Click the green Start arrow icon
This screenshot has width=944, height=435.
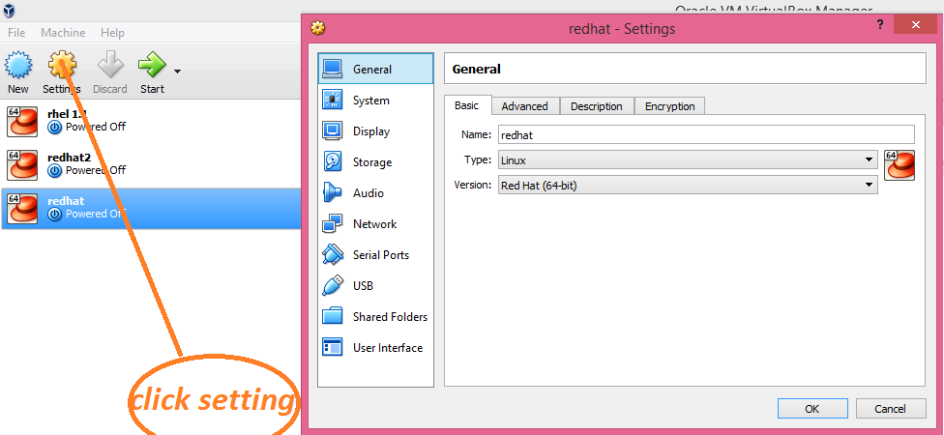click(151, 65)
